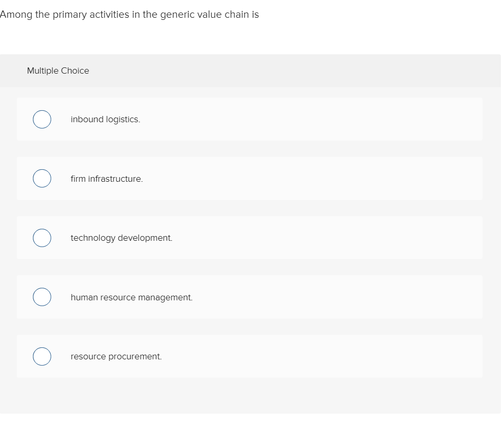
Task: Select the 'inbound logistics' radio button
Action: click(x=42, y=119)
